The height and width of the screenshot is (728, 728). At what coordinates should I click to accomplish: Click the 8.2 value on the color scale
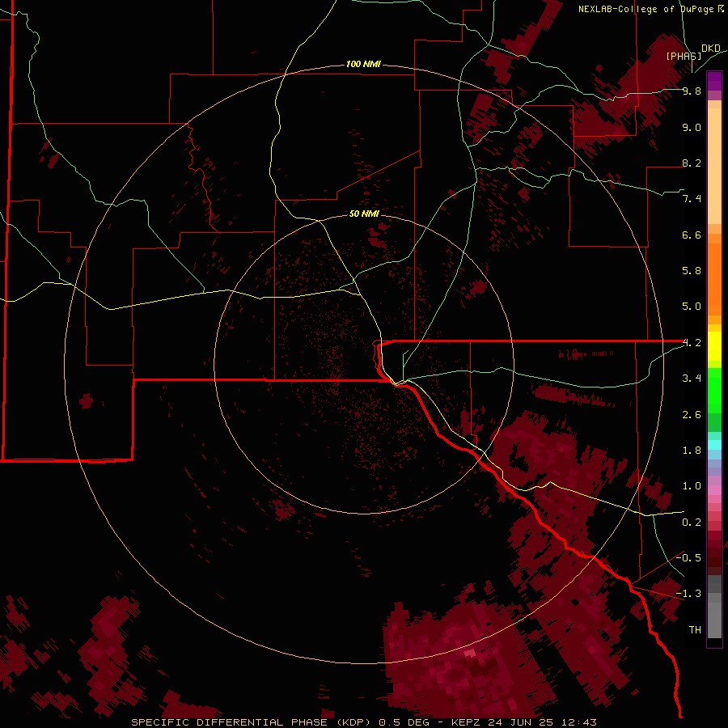coord(692,163)
